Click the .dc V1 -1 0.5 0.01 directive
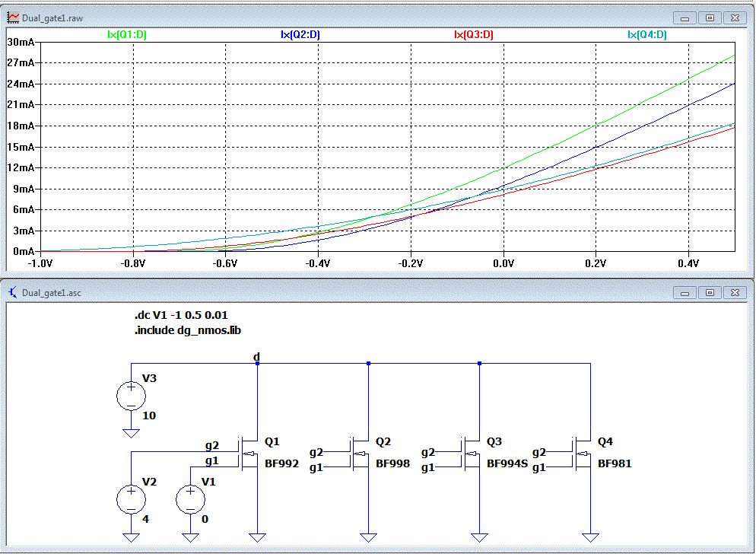The image size is (756, 554). point(181,315)
